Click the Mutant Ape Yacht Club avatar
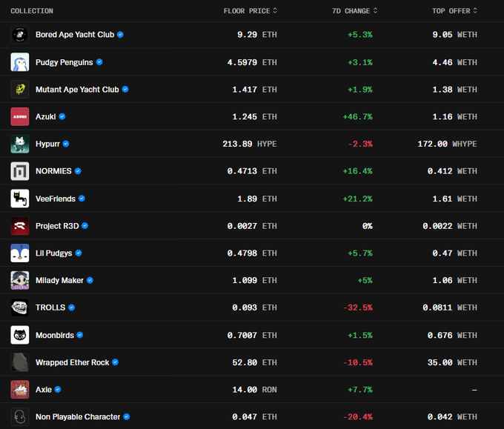 click(19, 90)
